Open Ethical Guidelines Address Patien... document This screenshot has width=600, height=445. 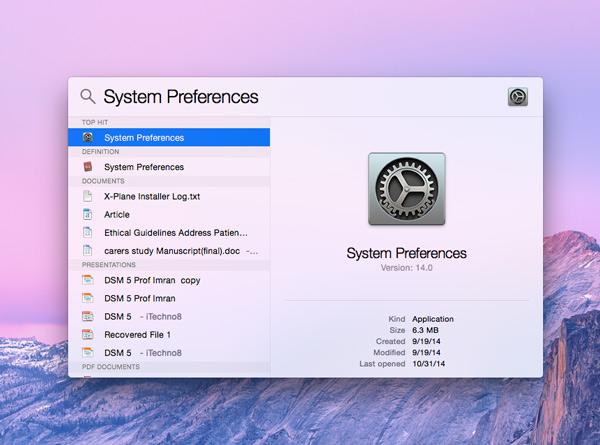[169, 233]
